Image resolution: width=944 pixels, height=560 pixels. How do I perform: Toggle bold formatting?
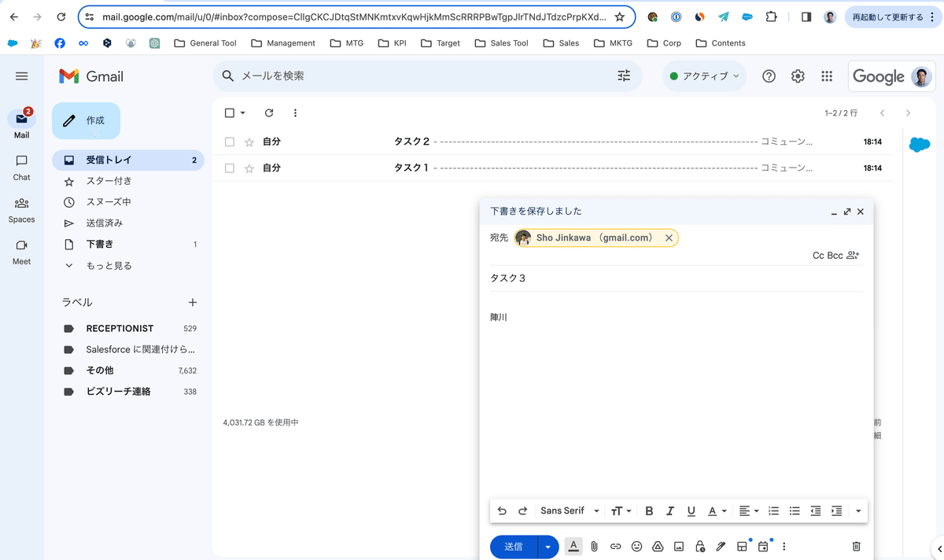(x=649, y=511)
